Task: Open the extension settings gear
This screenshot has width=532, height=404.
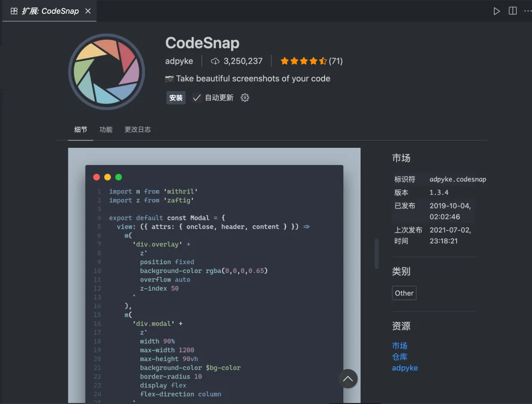Action: (245, 98)
